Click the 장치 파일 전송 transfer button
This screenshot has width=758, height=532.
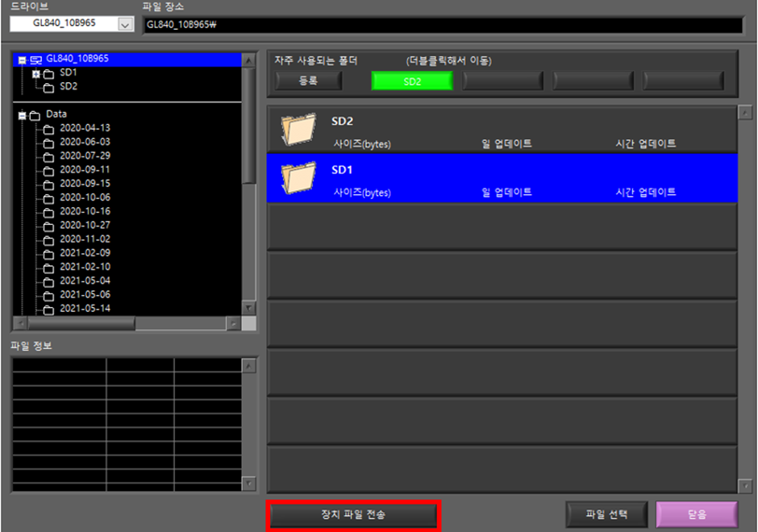pos(353,514)
